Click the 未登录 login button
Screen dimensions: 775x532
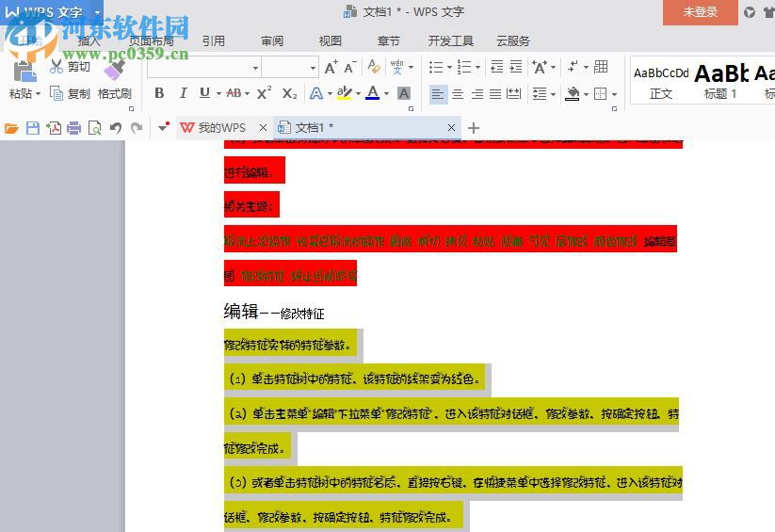tap(700, 12)
